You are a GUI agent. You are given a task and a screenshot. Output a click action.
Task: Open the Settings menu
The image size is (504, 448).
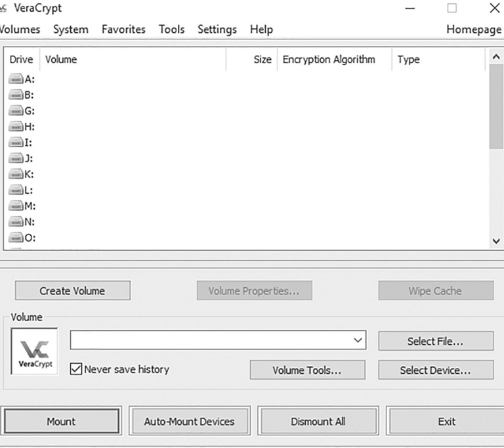[217, 30]
